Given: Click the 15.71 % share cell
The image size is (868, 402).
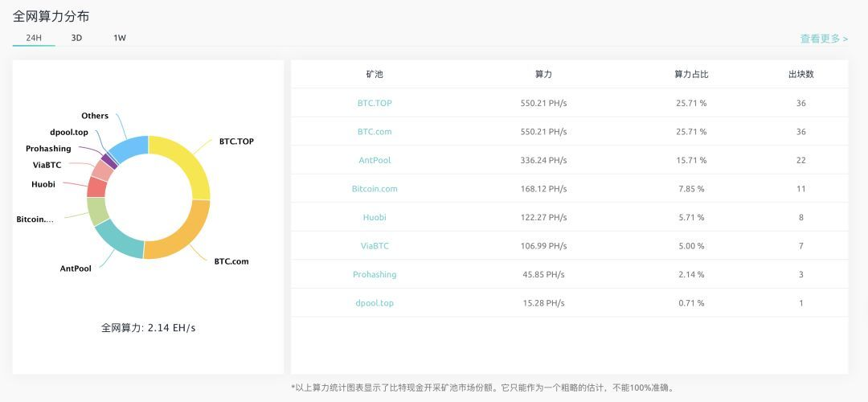Looking at the screenshot, I should (691, 160).
